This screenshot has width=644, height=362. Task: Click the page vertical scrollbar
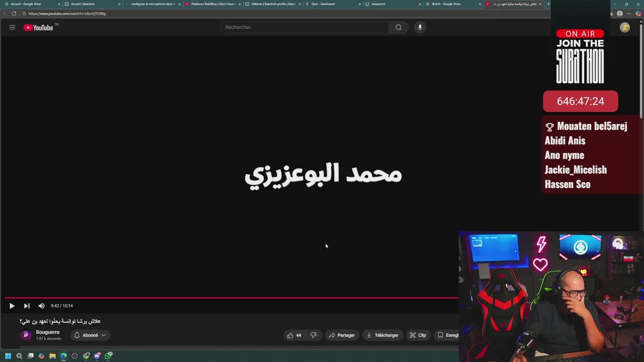[641, 70]
